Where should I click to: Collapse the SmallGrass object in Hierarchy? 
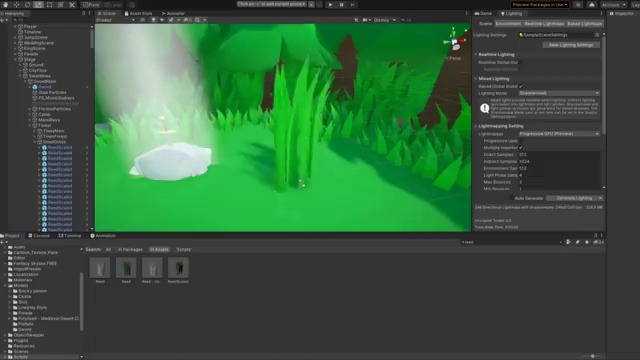click(35, 142)
